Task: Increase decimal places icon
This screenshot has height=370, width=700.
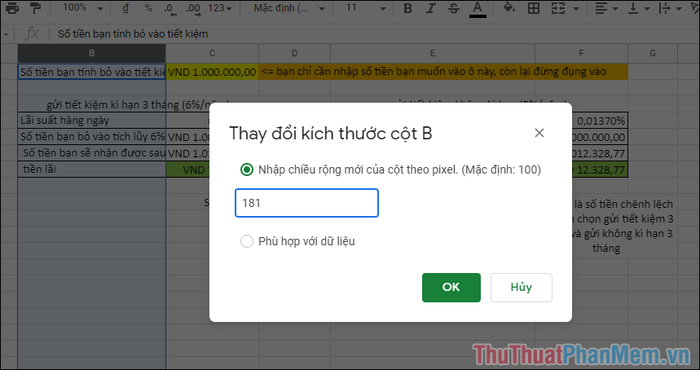Action: [x=193, y=8]
